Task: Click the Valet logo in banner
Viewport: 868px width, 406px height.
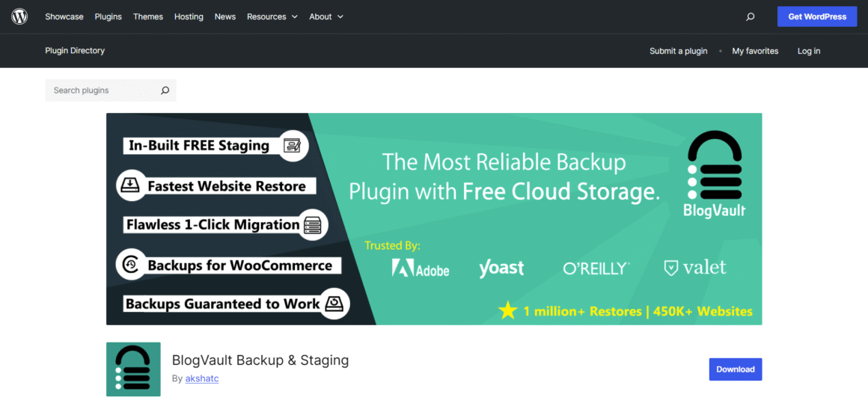Action: point(694,268)
